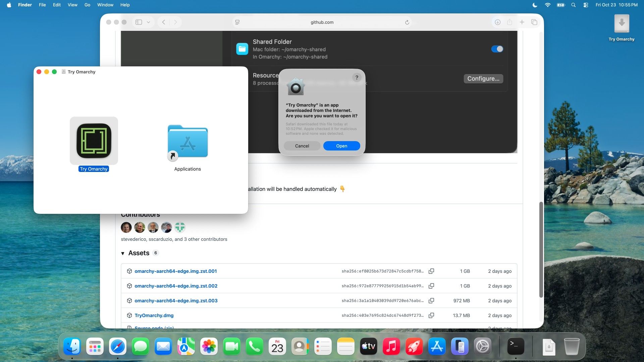
Task: Click Open in the Gatekeeper dialog
Action: pos(341,146)
